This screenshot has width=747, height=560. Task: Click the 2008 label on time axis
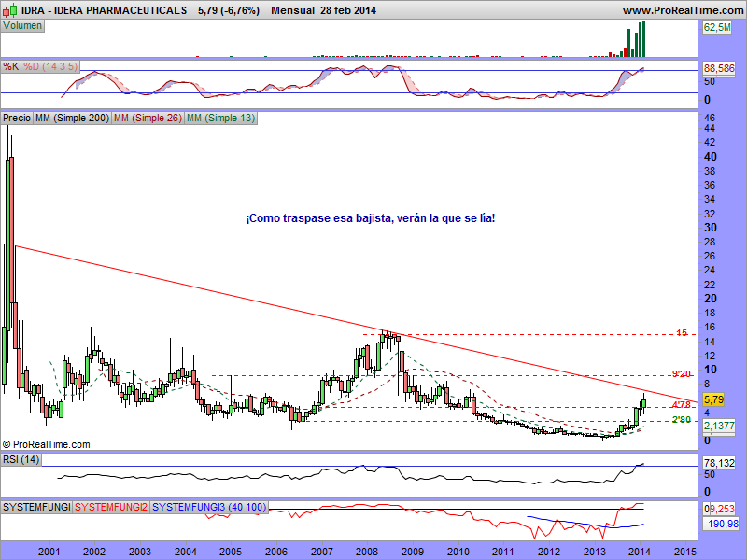[367, 552]
